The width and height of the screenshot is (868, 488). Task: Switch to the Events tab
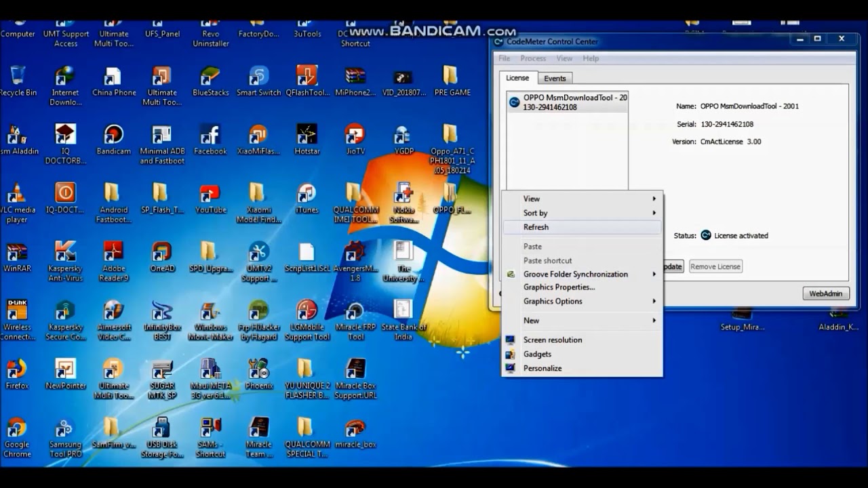555,79
